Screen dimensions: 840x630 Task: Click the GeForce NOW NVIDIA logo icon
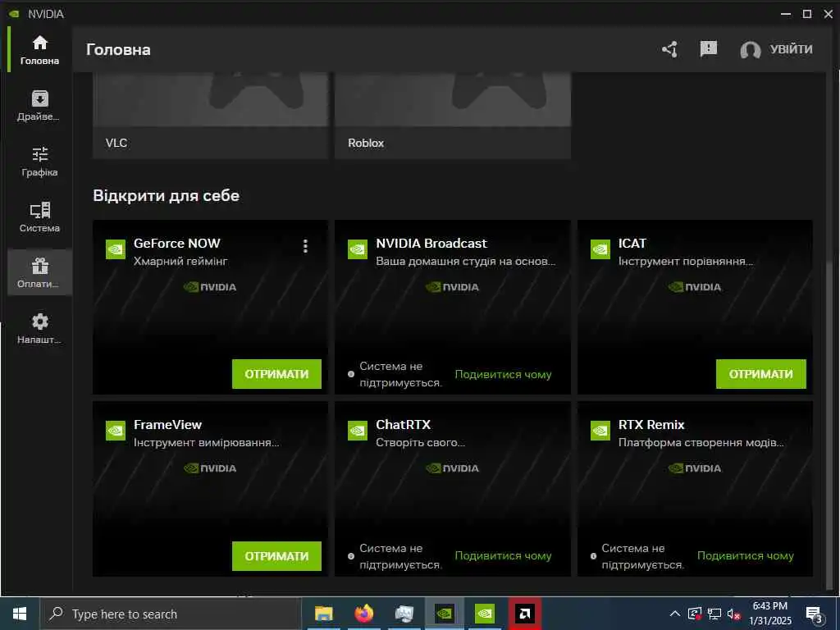116,249
